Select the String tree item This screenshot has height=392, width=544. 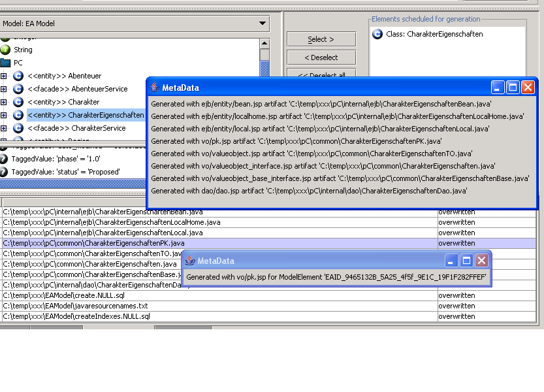click(23, 50)
